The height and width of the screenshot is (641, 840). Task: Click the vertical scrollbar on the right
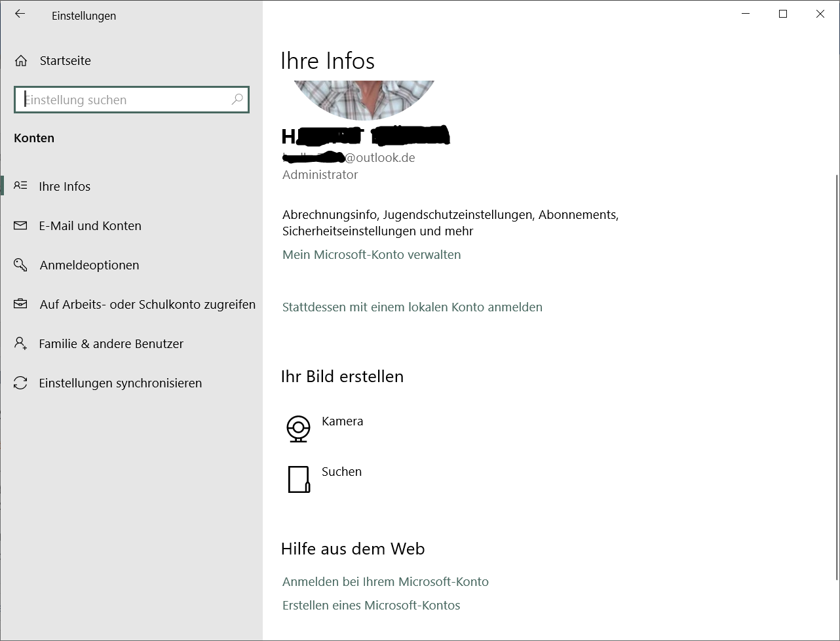pos(837,377)
